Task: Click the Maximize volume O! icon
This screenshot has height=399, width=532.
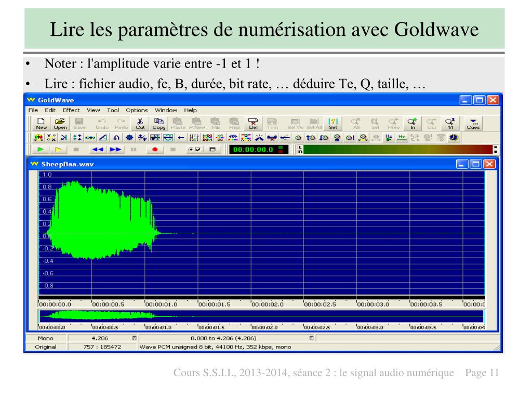Action: [350, 137]
